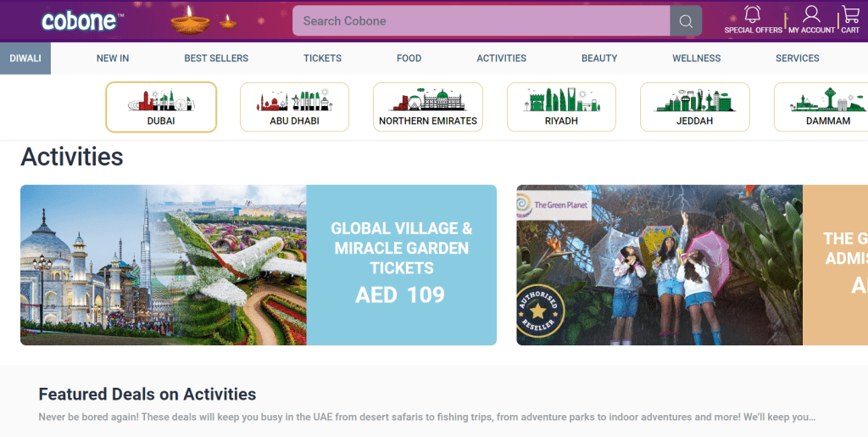Open Best Sellers menu item
The width and height of the screenshot is (868, 437).
tap(216, 59)
